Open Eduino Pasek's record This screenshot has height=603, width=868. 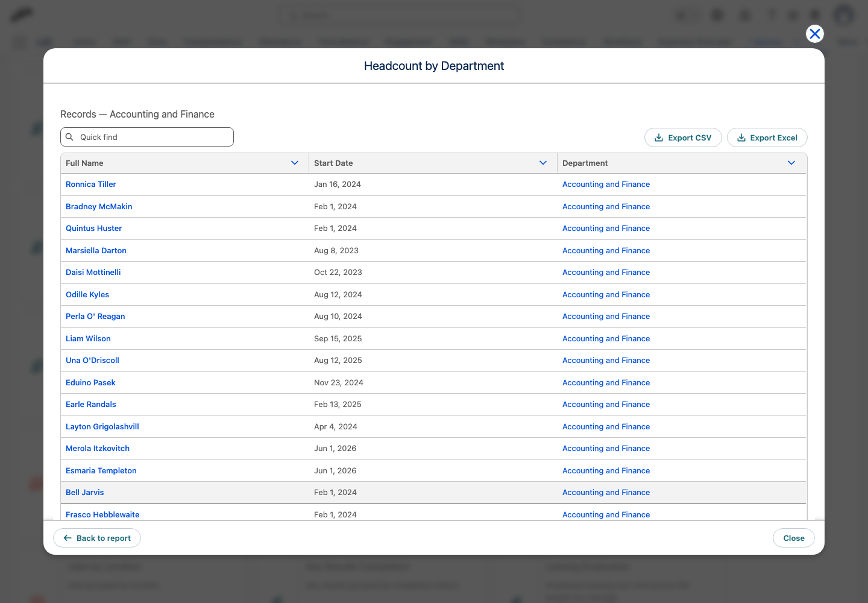pyautogui.click(x=90, y=382)
